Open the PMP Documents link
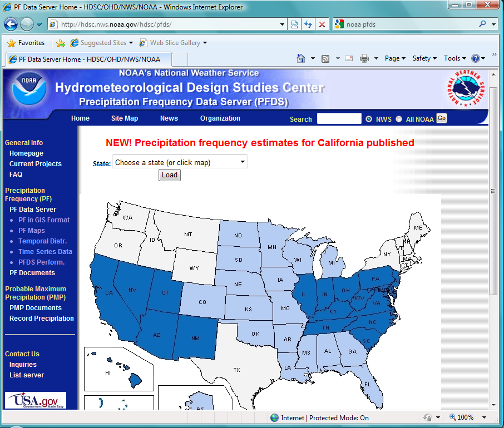This screenshot has height=428, width=504. pyautogui.click(x=36, y=307)
